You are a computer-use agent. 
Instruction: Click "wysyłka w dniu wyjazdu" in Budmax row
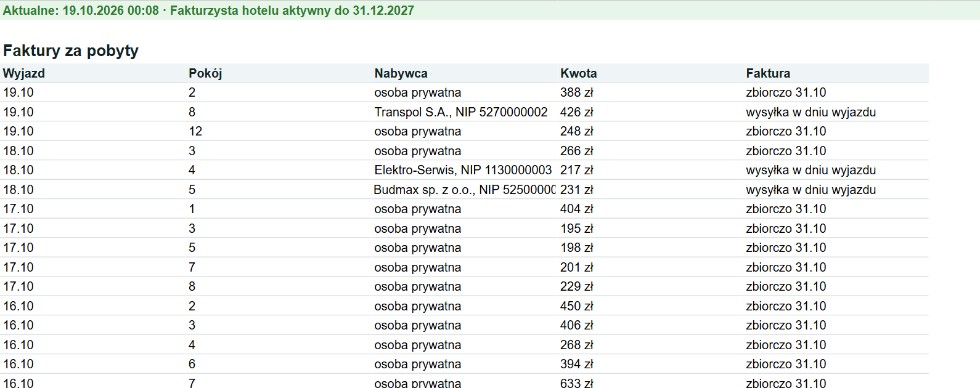point(811,190)
